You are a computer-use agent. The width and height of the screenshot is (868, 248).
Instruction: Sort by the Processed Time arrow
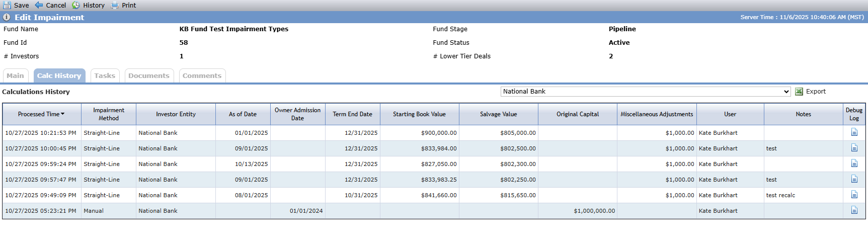pyautogui.click(x=62, y=114)
